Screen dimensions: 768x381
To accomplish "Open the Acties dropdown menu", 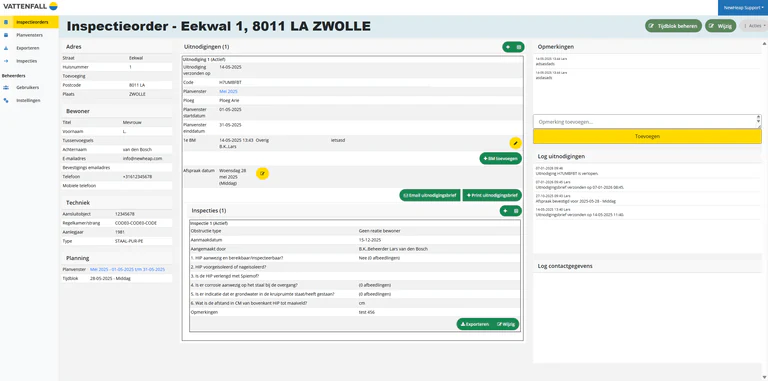I will point(754,25).
